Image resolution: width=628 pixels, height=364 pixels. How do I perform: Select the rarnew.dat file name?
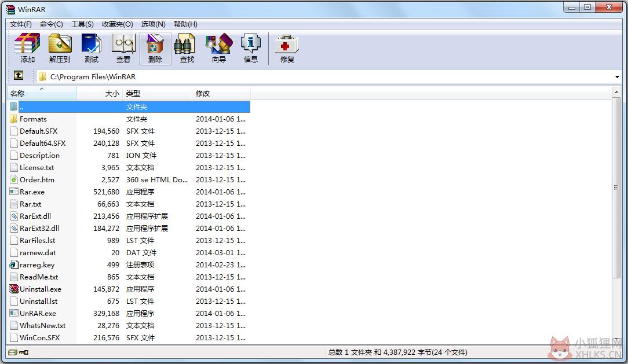(38, 252)
